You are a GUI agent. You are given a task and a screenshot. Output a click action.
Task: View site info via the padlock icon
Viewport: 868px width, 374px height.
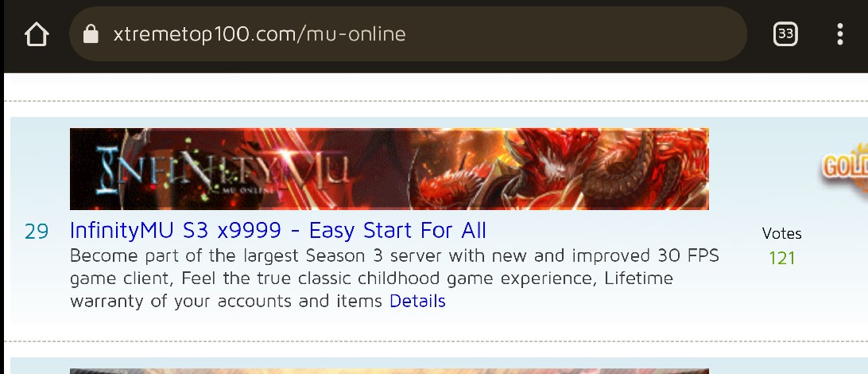point(91,34)
